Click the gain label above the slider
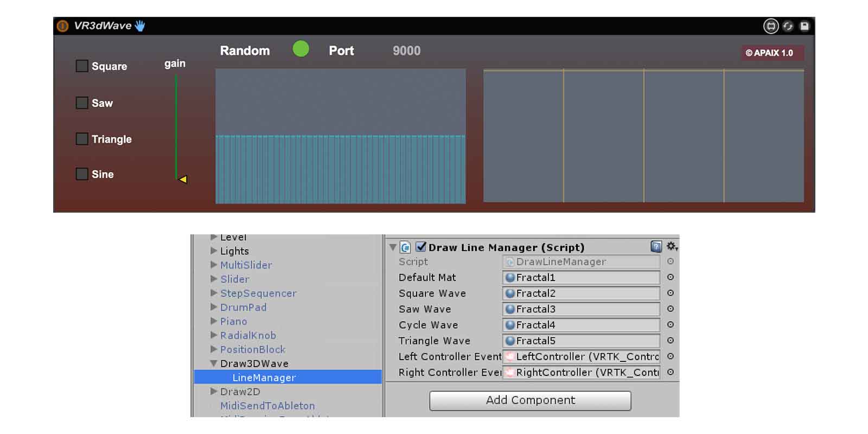 click(175, 63)
